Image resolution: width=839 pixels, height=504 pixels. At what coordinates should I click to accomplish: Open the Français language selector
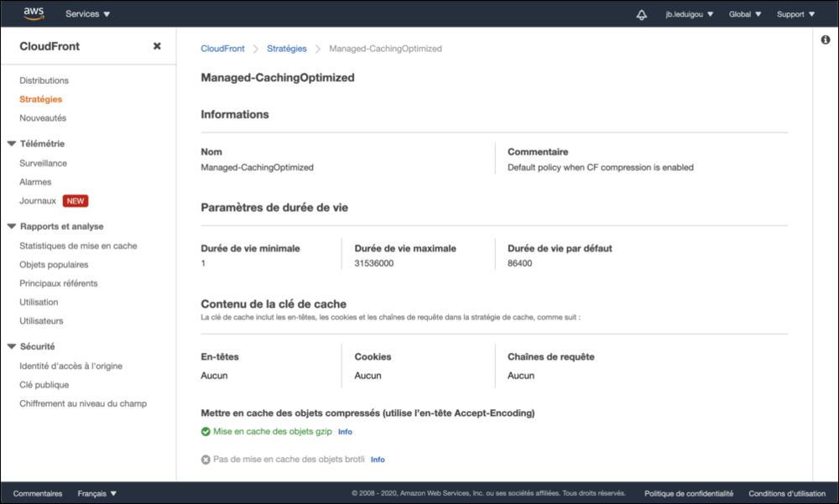pyautogui.click(x=96, y=493)
